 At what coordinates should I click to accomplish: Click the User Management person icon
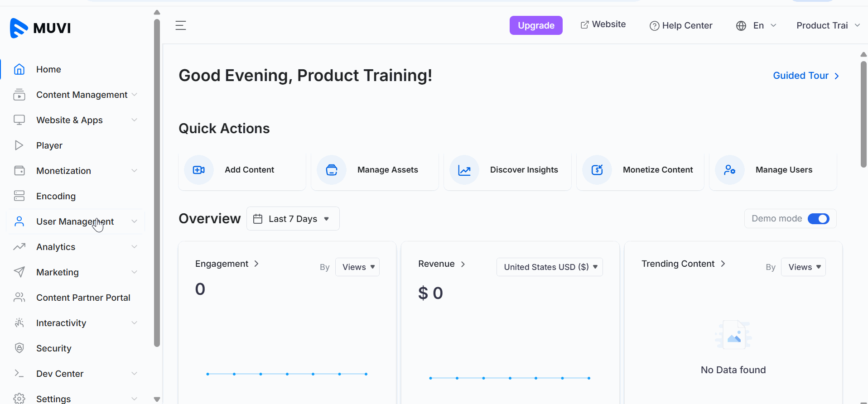point(19,221)
